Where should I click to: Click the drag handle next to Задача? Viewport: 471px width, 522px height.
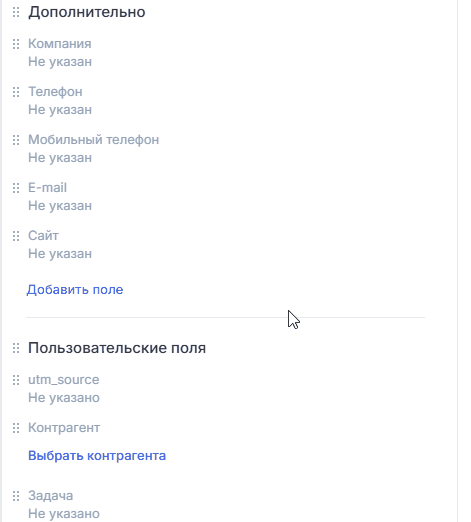(16, 496)
